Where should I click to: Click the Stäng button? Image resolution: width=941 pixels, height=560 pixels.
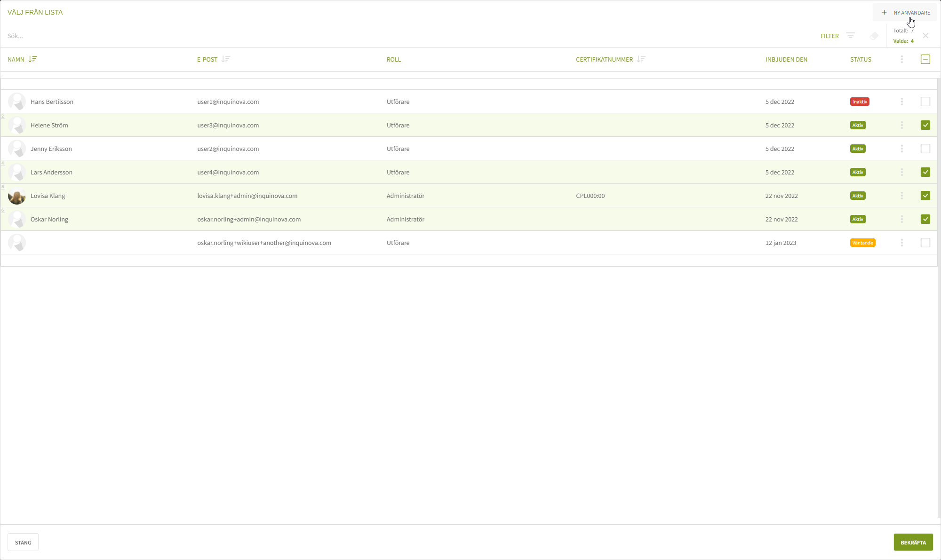(x=23, y=542)
